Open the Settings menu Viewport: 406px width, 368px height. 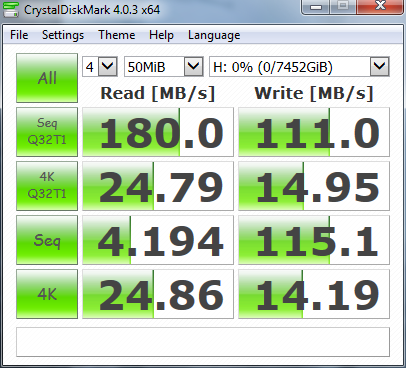pyautogui.click(x=63, y=35)
